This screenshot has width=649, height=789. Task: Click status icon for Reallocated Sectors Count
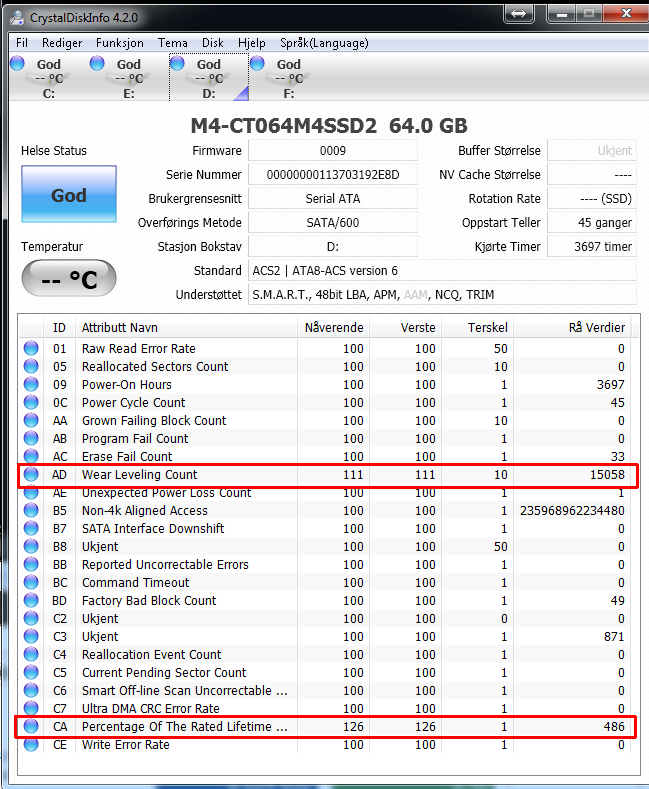[31, 366]
